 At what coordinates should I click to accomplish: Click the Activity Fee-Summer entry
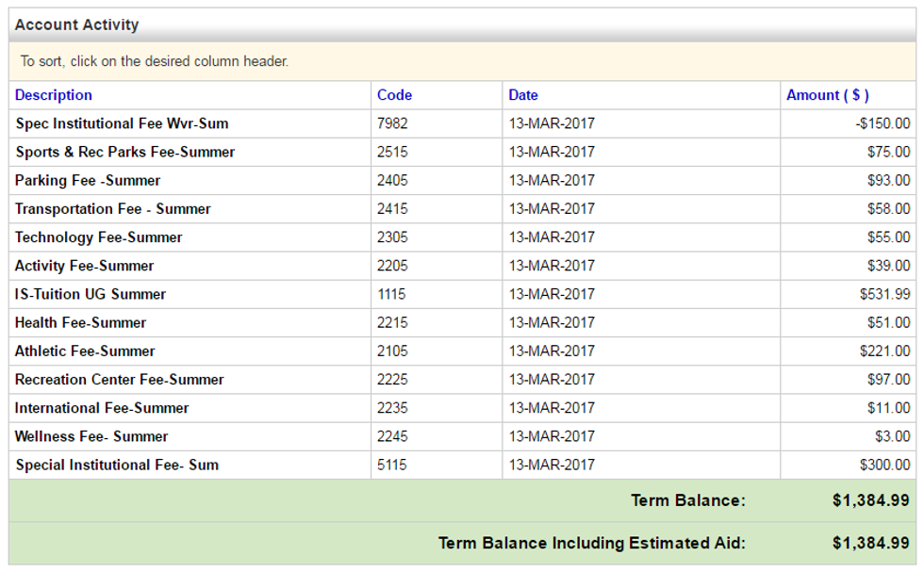pyautogui.click(x=85, y=266)
